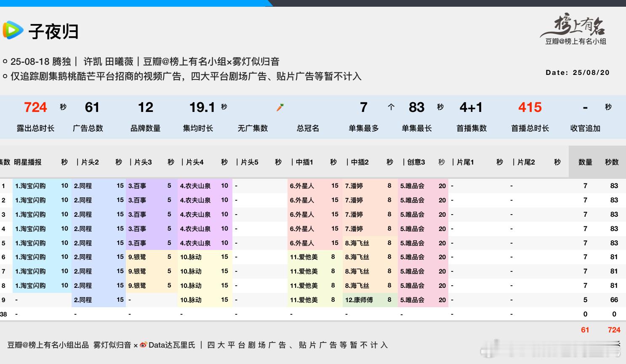The height and width of the screenshot is (364, 626).
Task: Click the 秒数 column header
Action: point(612,162)
